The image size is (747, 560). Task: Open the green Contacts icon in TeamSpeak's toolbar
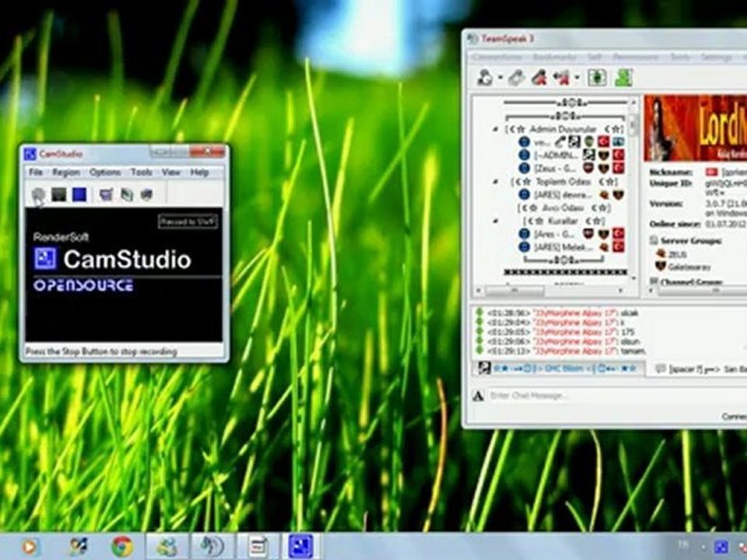point(623,77)
